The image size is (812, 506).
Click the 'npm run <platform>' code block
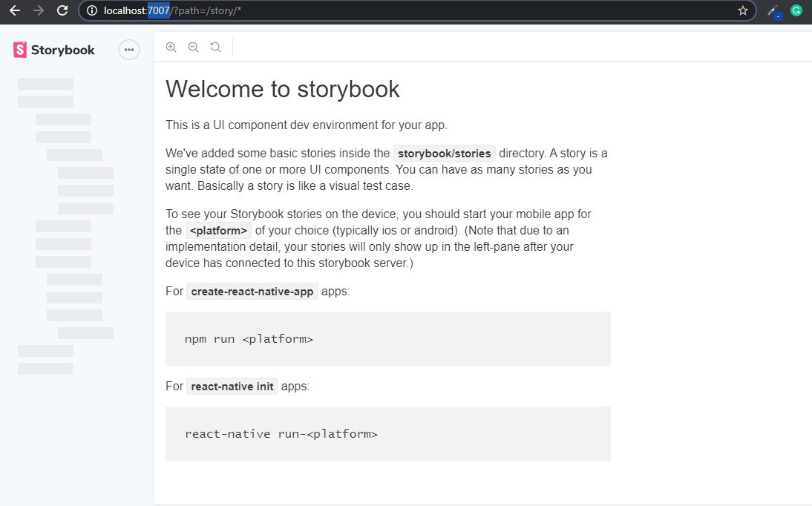388,339
